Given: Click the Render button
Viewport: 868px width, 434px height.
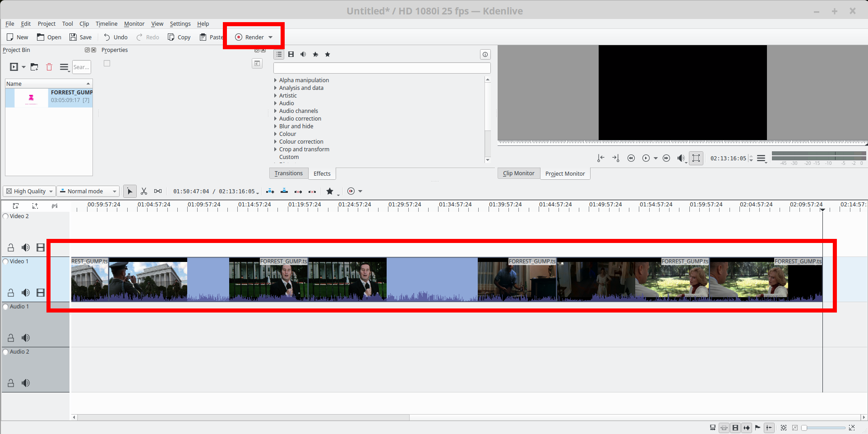Looking at the screenshot, I should coord(249,37).
